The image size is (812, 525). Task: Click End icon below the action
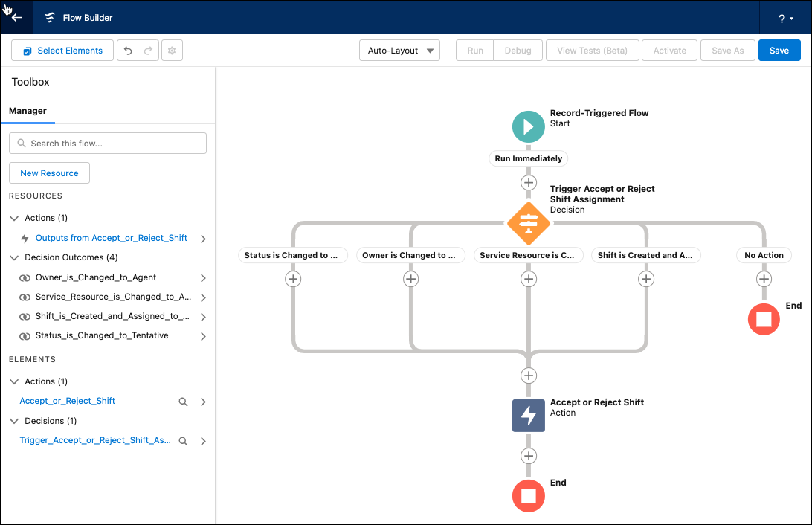[528, 496]
